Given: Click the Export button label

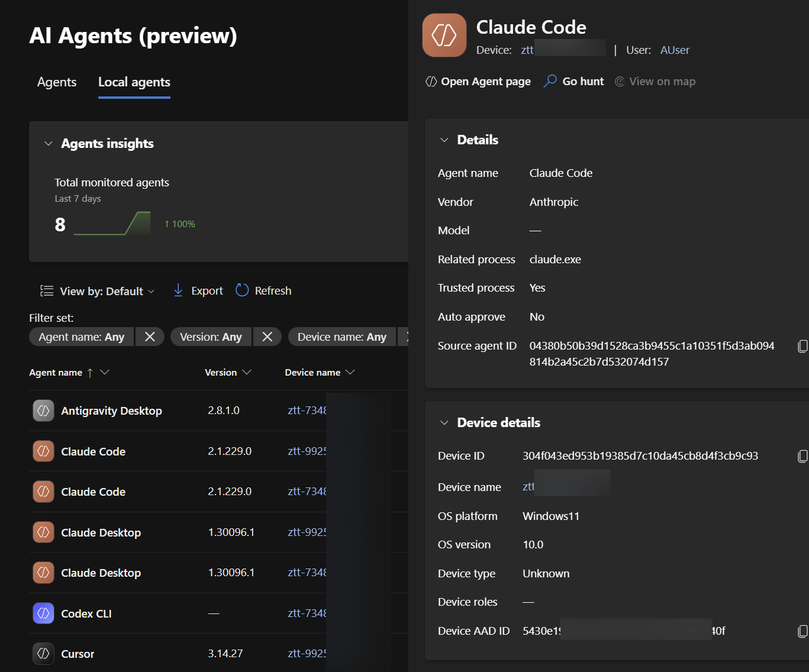Looking at the screenshot, I should 207,291.
